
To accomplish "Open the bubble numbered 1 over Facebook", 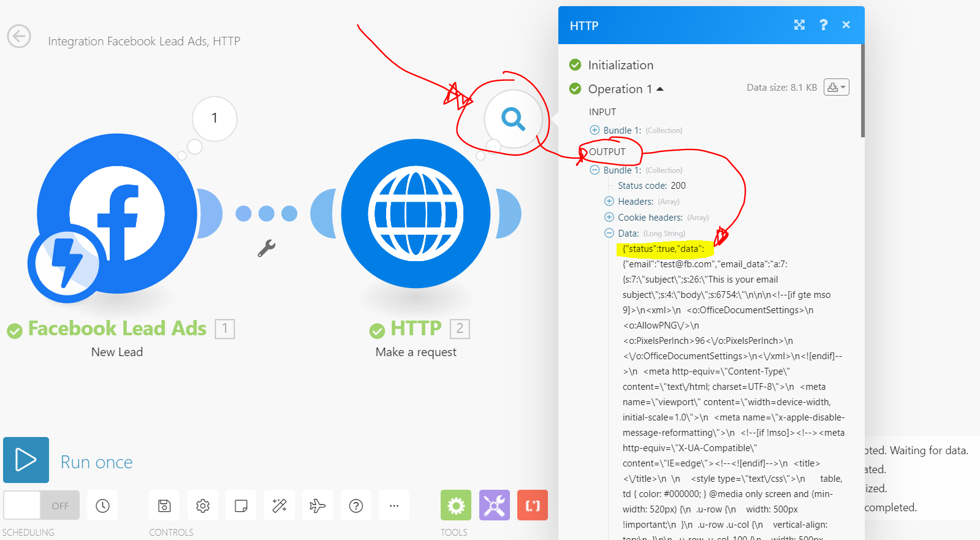I will 215,118.
